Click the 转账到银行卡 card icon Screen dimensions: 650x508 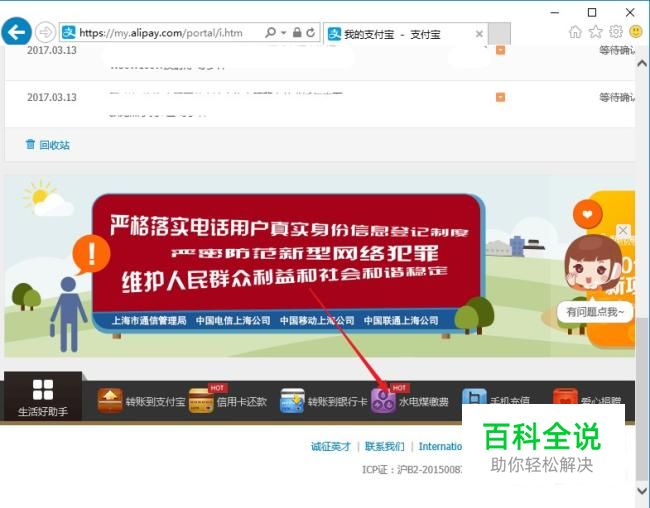pyautogui.click(x=292, y=401)
